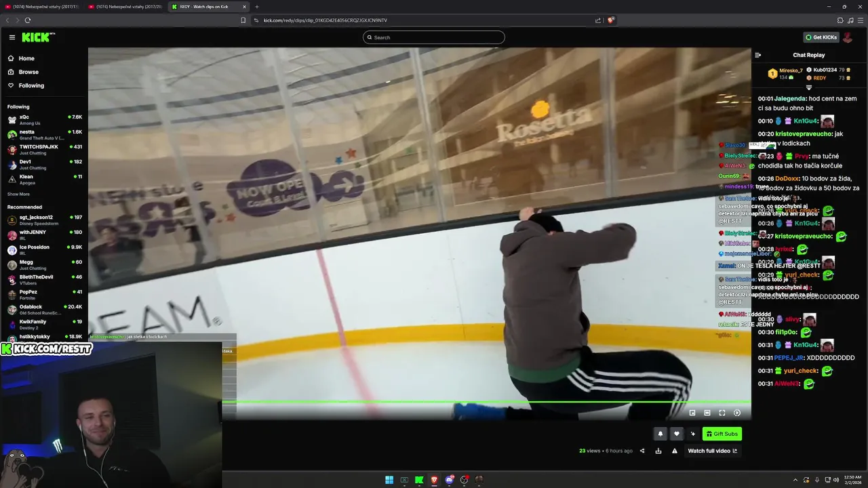Image resolution: width=868 pixels, height=488 pixels.
Task: Open the Kick hamburger menu
Action: coord(12,37)
